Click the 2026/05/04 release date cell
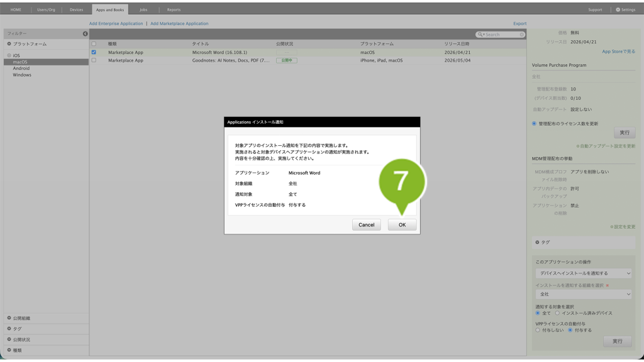Screen dimensions: 644x362 [458, 60]
